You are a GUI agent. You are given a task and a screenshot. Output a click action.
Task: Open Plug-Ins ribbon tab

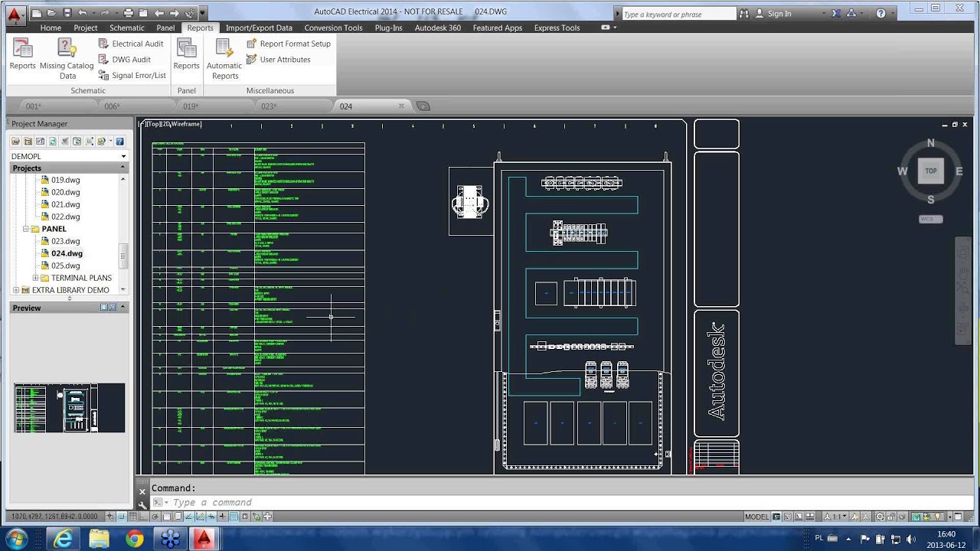(x=388, y=28)
